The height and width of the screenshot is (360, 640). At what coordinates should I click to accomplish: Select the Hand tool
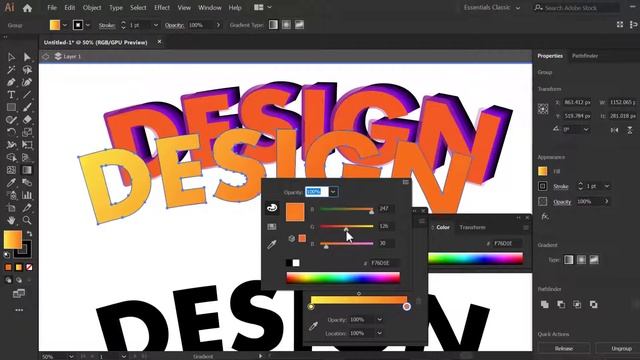11,220
